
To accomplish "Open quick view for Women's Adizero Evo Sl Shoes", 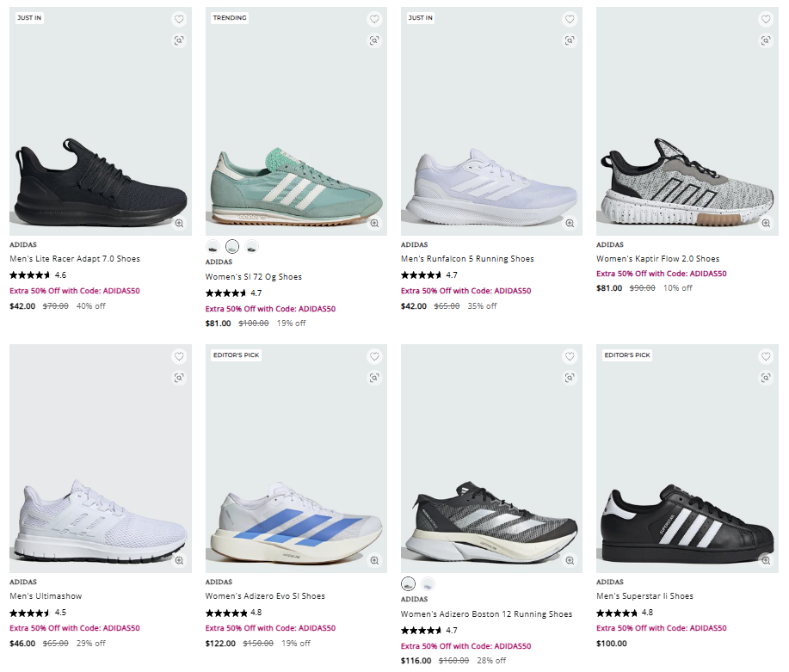I will (373, 377).
